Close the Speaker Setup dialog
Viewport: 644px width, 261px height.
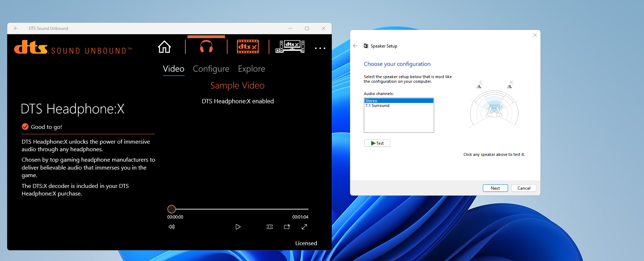pos(535,35)
